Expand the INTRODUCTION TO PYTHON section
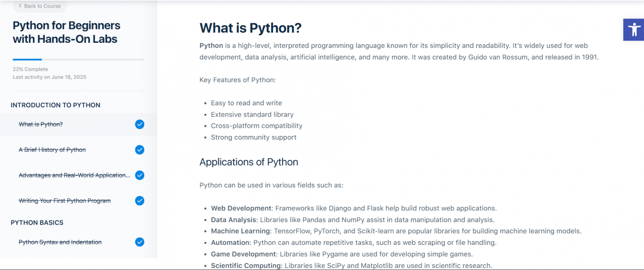The width and height of the screenshot is (644, 270). pos(55,105)
